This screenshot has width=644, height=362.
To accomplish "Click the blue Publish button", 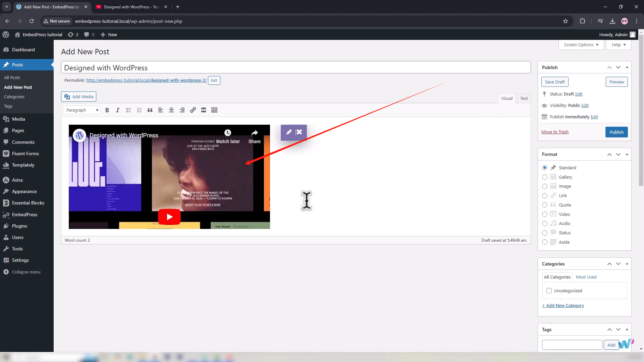I will point(616,132).
